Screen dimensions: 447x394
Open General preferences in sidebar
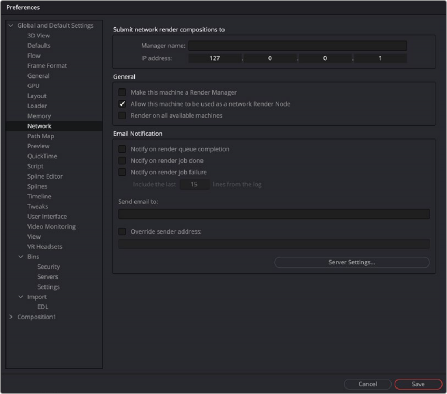38,76
